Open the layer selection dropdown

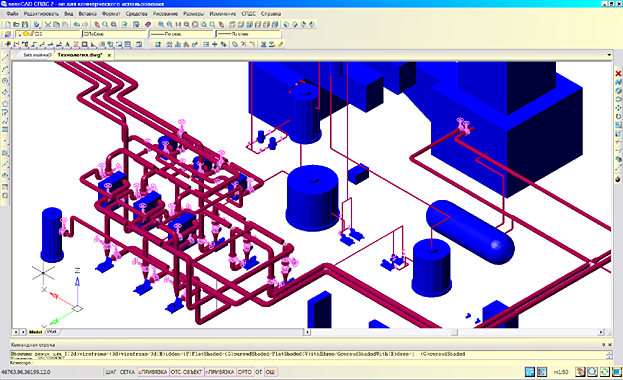[48, 34]
